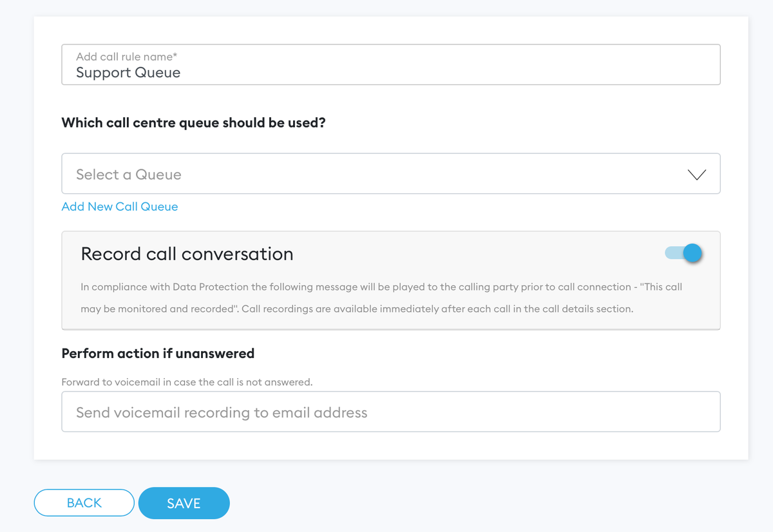Click 'Forward to voicemail in case' description text
Screen dimensions: 773x532
[x=187, y=382]
